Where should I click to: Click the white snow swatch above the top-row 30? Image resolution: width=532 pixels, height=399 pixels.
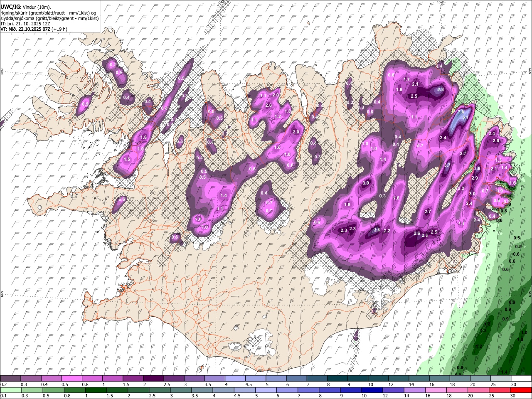pyautogui.click(x=521, y=379)
